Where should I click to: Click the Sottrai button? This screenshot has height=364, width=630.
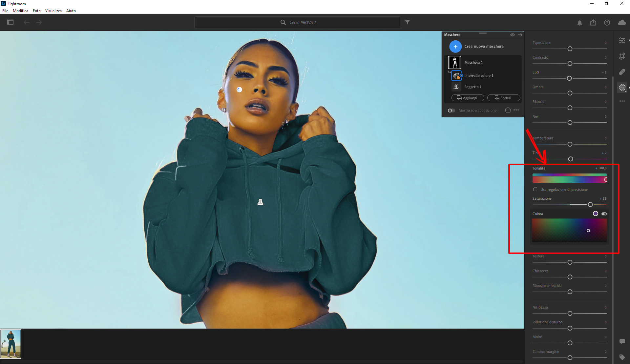pyautogui.click(x=503, y=98)
